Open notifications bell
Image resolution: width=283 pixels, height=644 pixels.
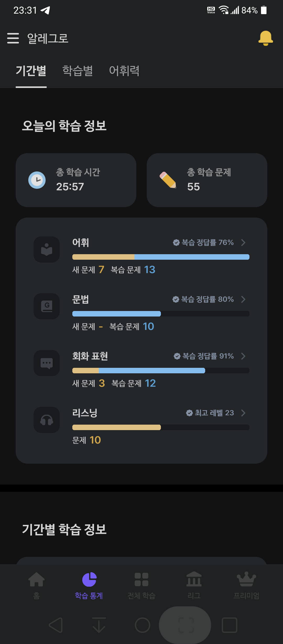click(x=265, y=38)
